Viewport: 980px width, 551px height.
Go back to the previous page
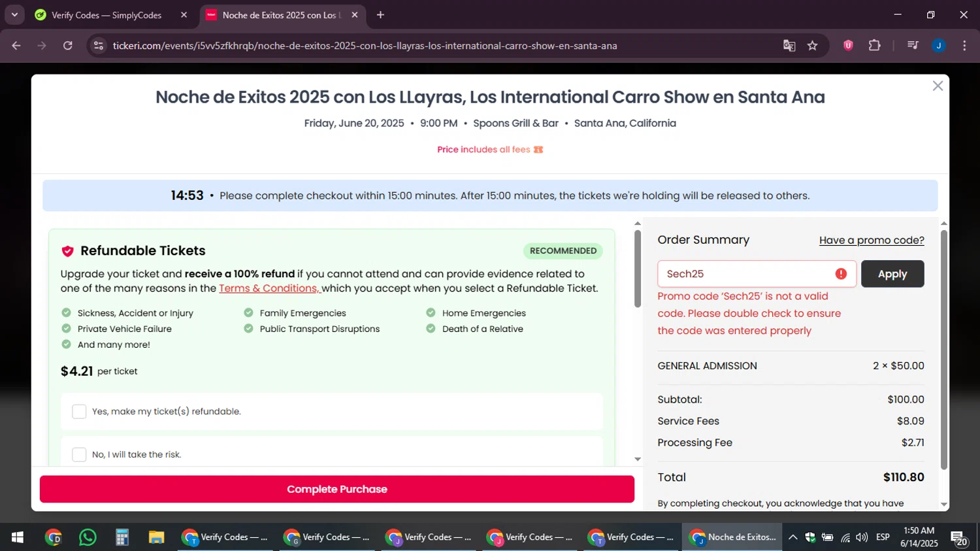coord(16,46)
